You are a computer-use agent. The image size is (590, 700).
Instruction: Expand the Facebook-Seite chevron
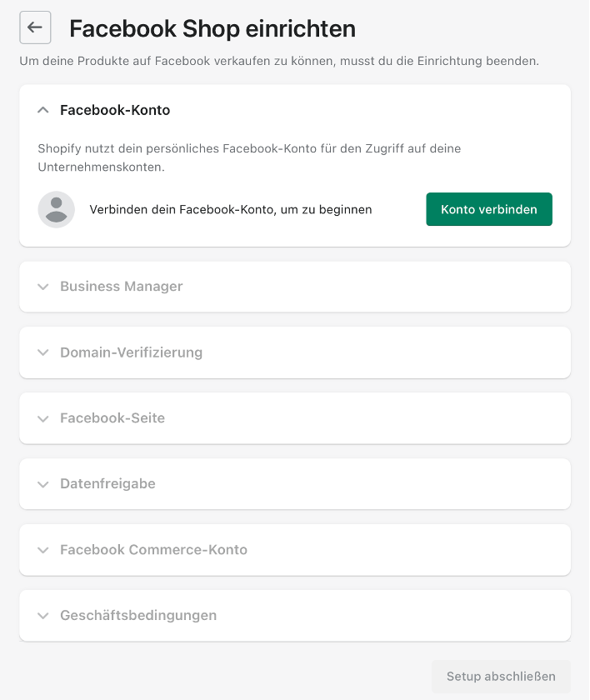coord(43,418)
